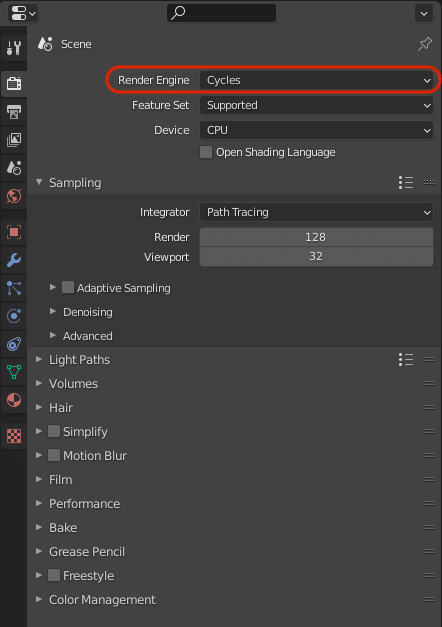The image size is (442, 627).
Task: Expand the Freestyle panel
Action: pos(39,575)
